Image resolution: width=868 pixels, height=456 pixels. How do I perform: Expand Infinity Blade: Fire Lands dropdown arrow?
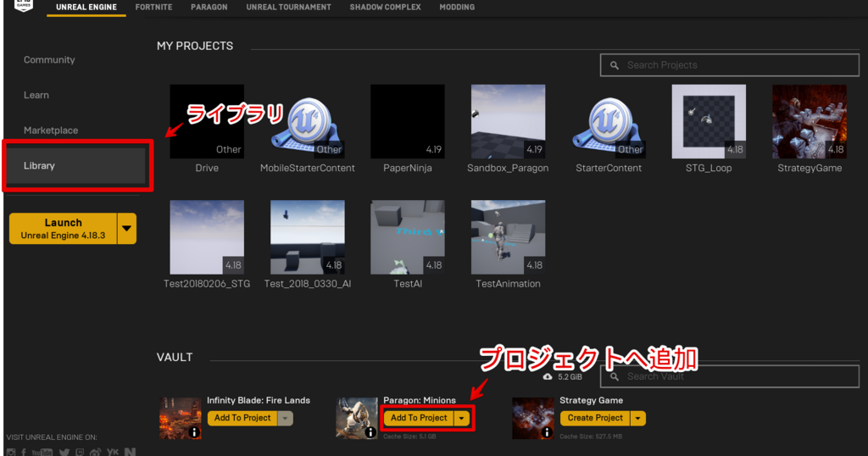[x=285, y=419]
